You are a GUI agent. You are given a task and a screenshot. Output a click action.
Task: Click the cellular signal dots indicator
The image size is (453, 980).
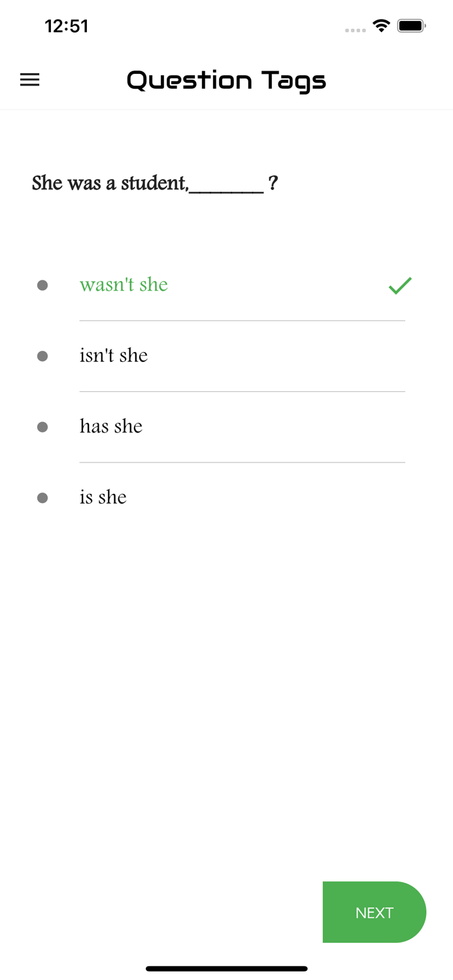point(355,29)
